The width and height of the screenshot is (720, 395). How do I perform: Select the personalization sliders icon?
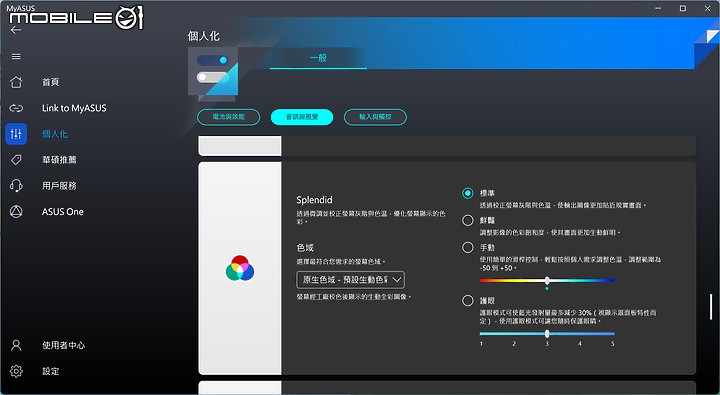click(x=16, y=134)
